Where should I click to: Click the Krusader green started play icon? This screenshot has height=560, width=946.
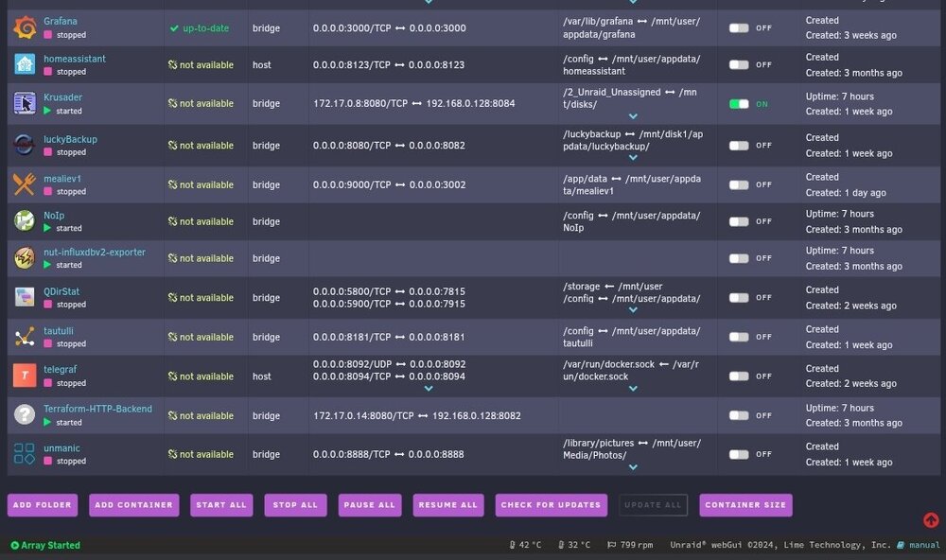click(x=47, y=111)
